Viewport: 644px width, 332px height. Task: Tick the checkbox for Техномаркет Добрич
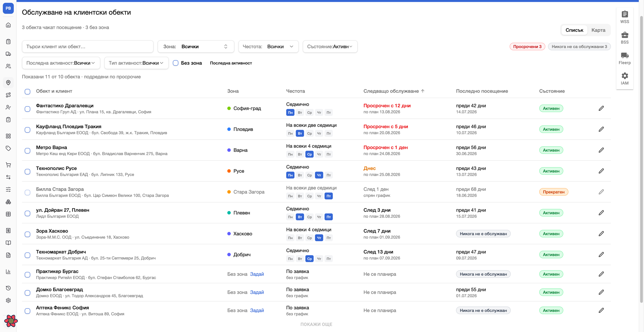click(x=27, y=255)
